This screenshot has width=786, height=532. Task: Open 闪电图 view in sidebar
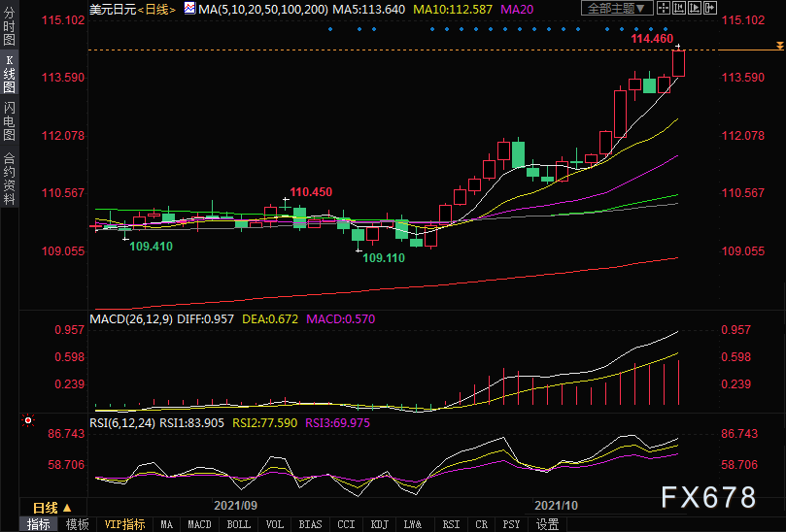pos(9,120)
